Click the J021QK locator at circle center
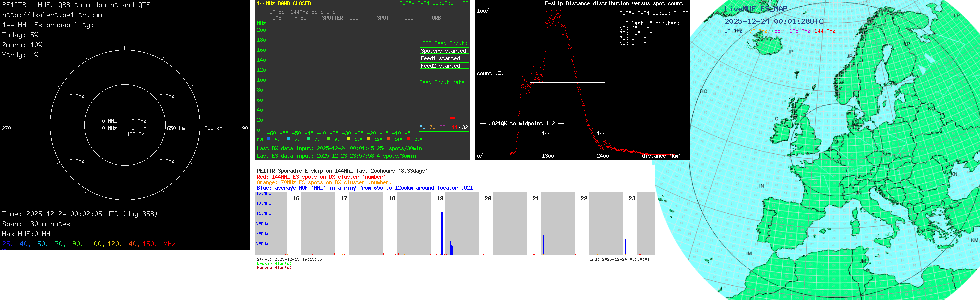 [135, 135]
